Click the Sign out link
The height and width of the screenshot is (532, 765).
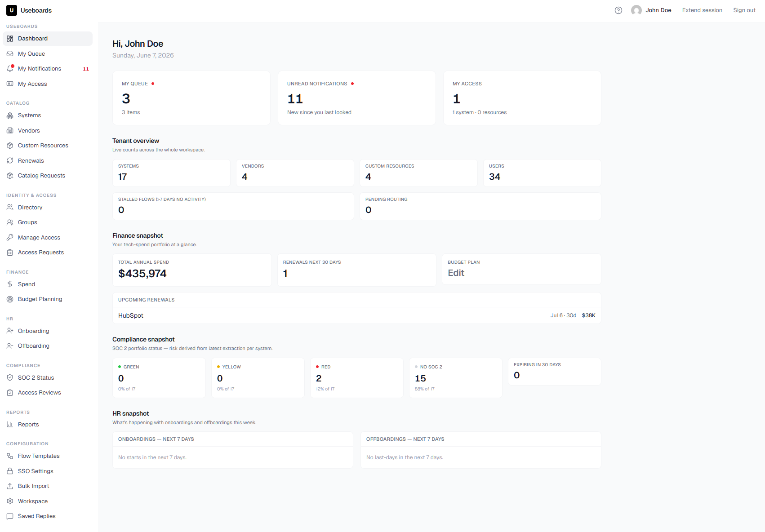(744, 10)
